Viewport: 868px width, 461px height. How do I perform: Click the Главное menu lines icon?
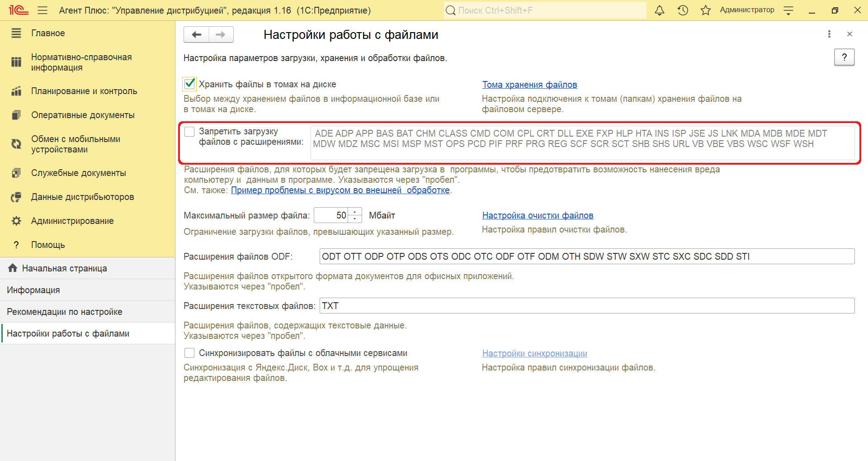pyautogui.click(x=16, y=33)
